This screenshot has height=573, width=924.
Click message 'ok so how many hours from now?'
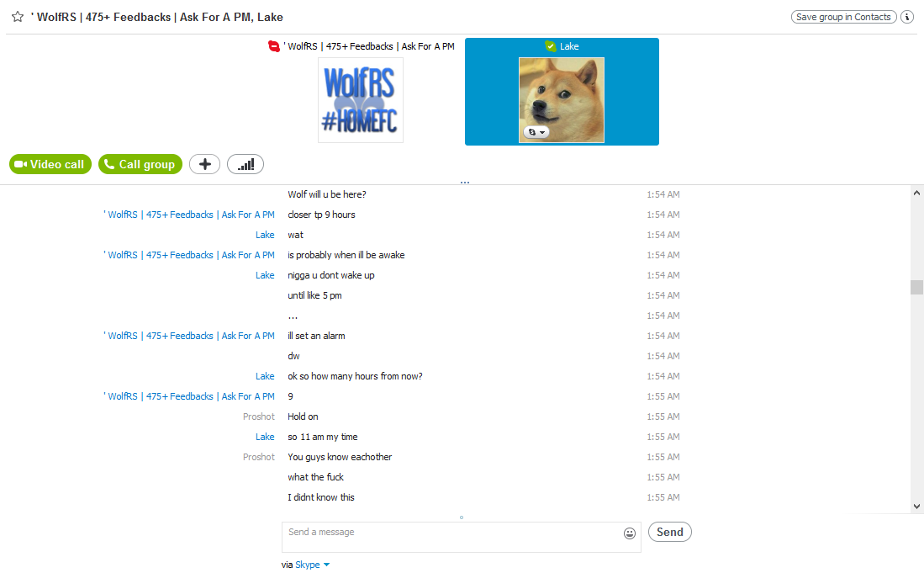356,376
